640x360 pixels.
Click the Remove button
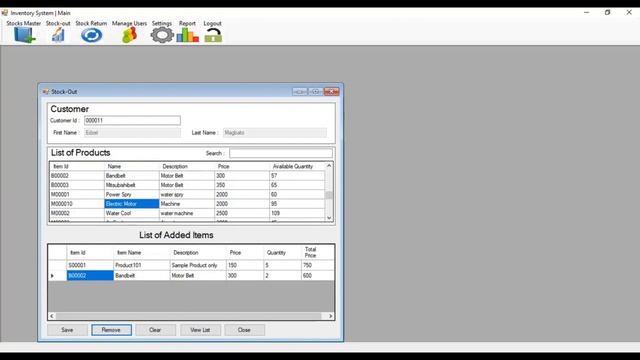pyautogui.click(x=111, y=330)
